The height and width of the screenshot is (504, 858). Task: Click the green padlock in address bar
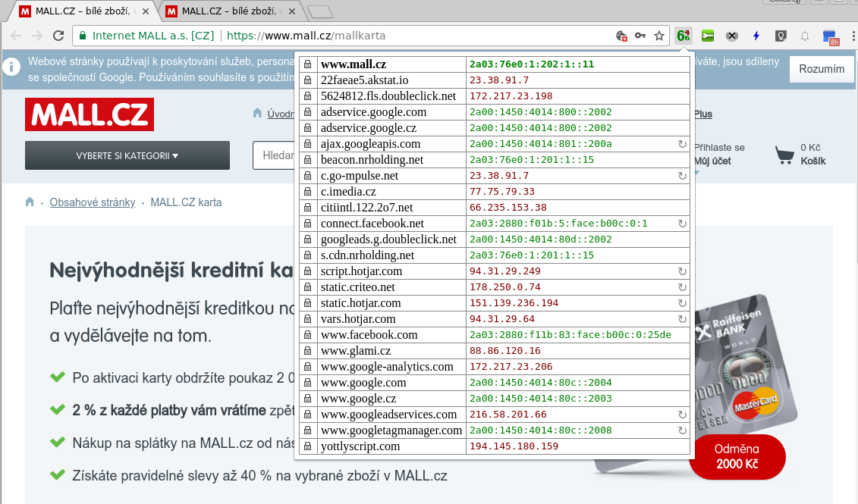[x=83, y=36]
